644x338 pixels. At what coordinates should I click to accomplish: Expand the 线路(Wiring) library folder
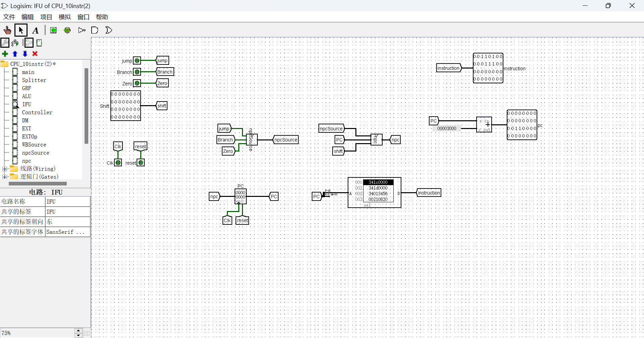[5, 169]
